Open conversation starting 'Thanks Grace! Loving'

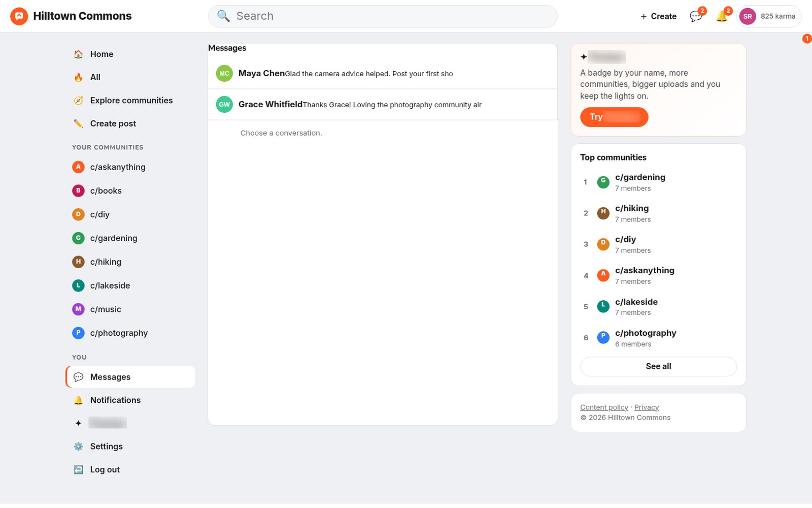[x=383, y=105]
